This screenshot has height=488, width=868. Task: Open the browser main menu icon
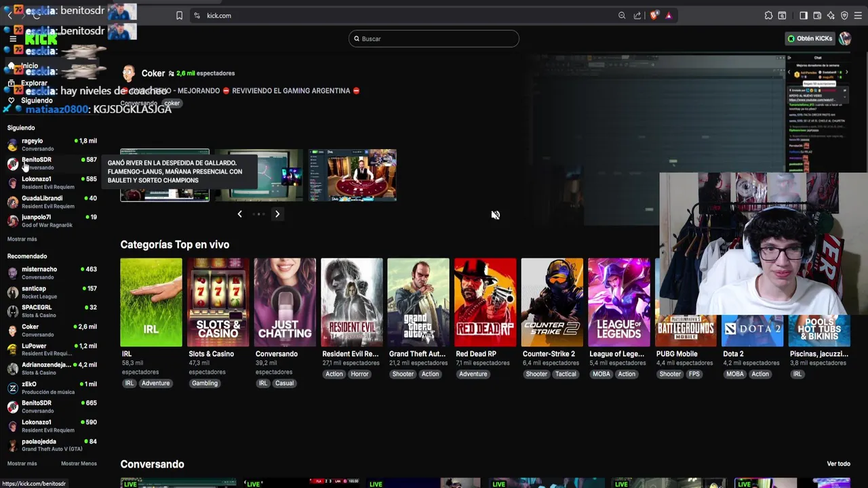coord(858,16)
